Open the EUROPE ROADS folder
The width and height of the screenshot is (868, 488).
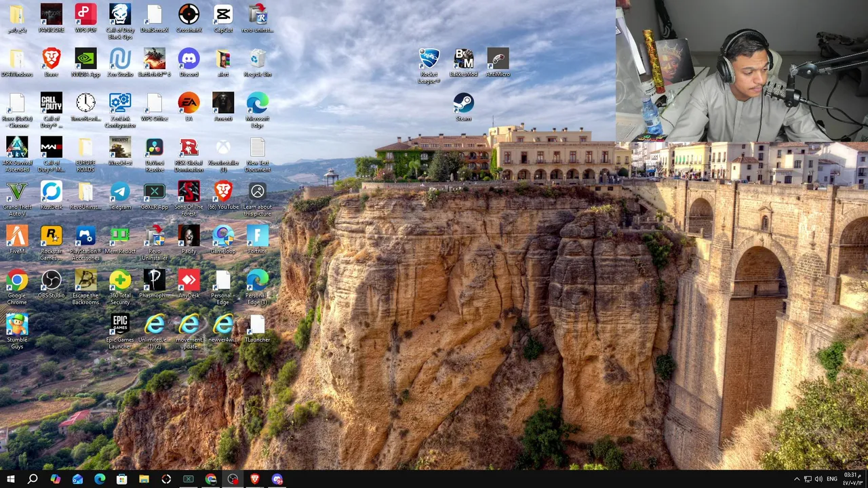click(x=85, y=154)
